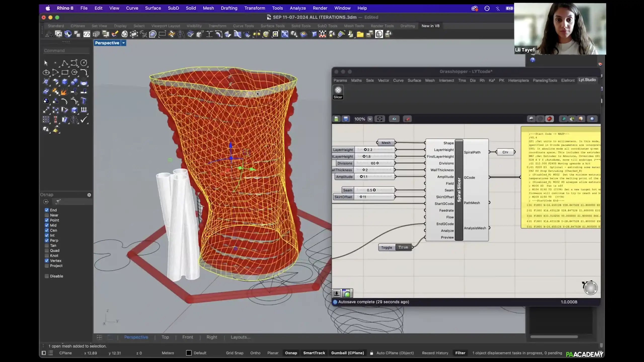Click the Gumball (CPlane) status button

347,353
